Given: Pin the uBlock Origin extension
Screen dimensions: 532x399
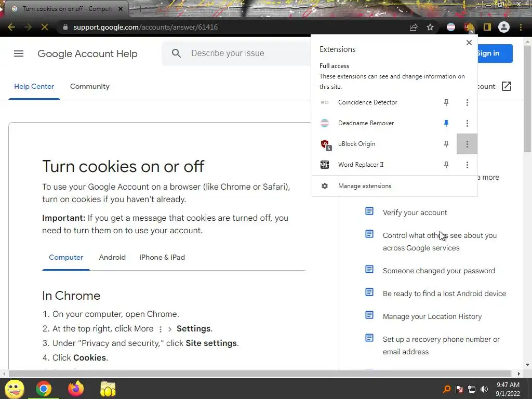Looking at the screenshot, I should coord(446,144).
